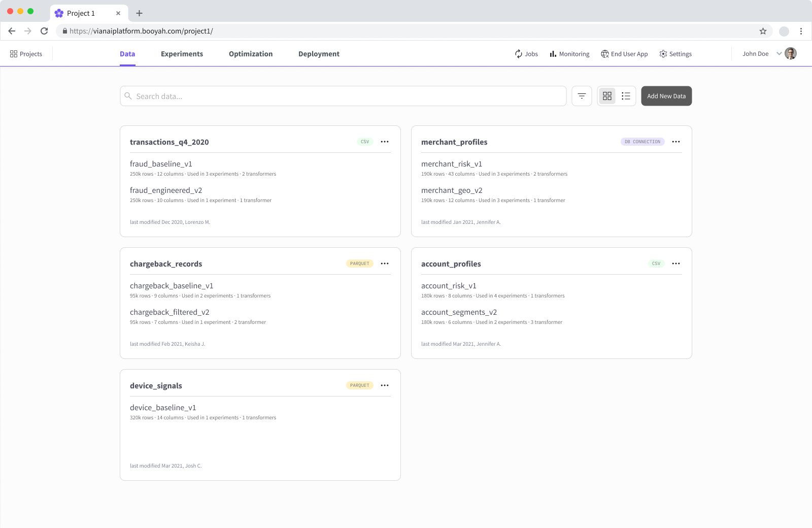
Task: Switch to the Optimization tab
Action: [x=251, y=54]
